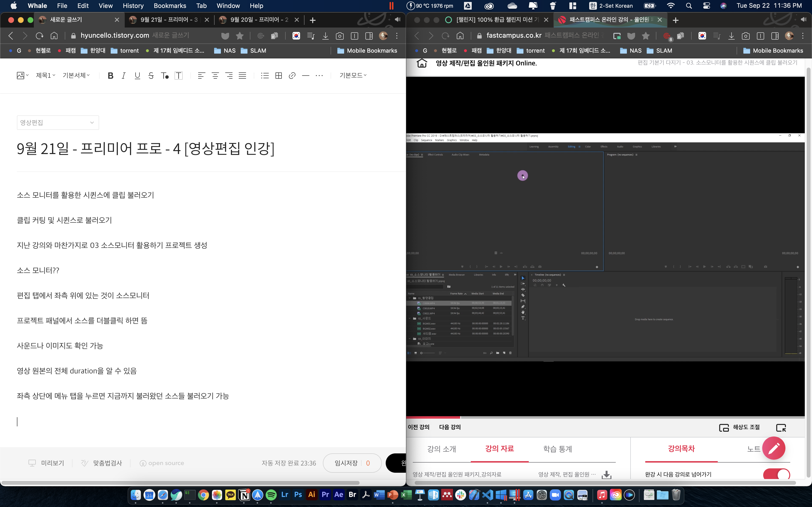Screen dimensions: 812x507
Task: Go to 다음 강의
Action: click(449, 427)
